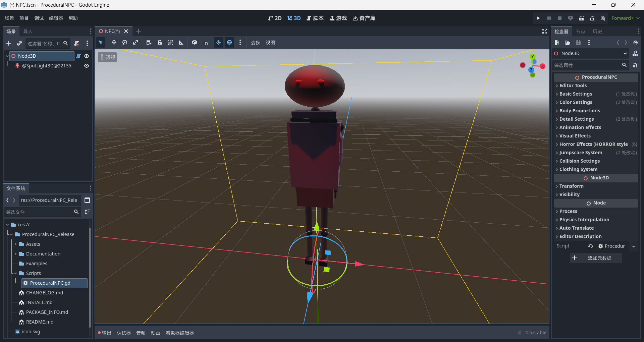Switch to the 脚本 script workspace
The image size is (644, 342).
click(x=315, y=18)
